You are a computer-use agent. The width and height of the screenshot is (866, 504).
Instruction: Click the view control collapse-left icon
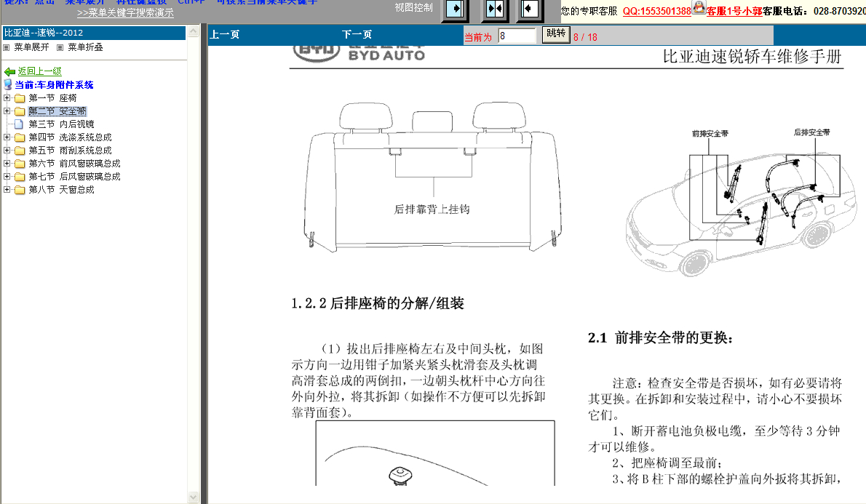tap(529, 9)
